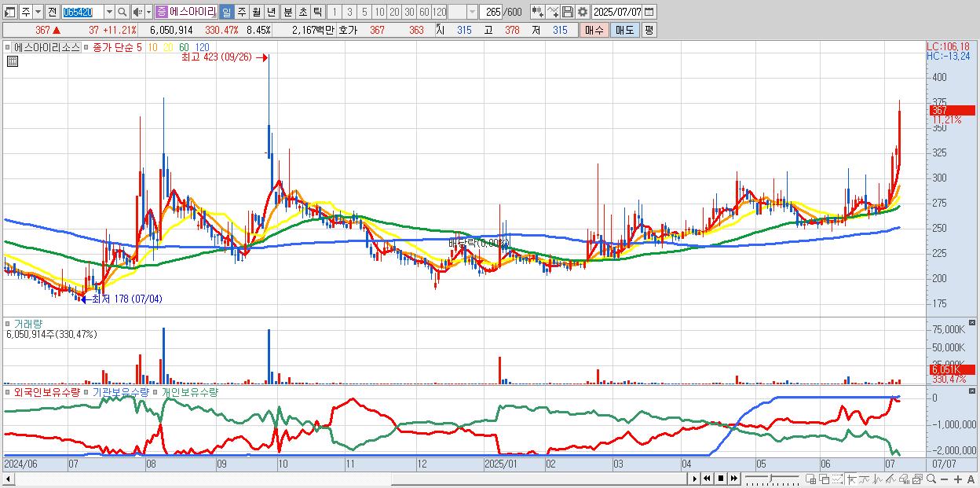The image size is (980, 488).
Task: Toggle the 종가 단순 moving average checkbox
Action: point(86,47)
